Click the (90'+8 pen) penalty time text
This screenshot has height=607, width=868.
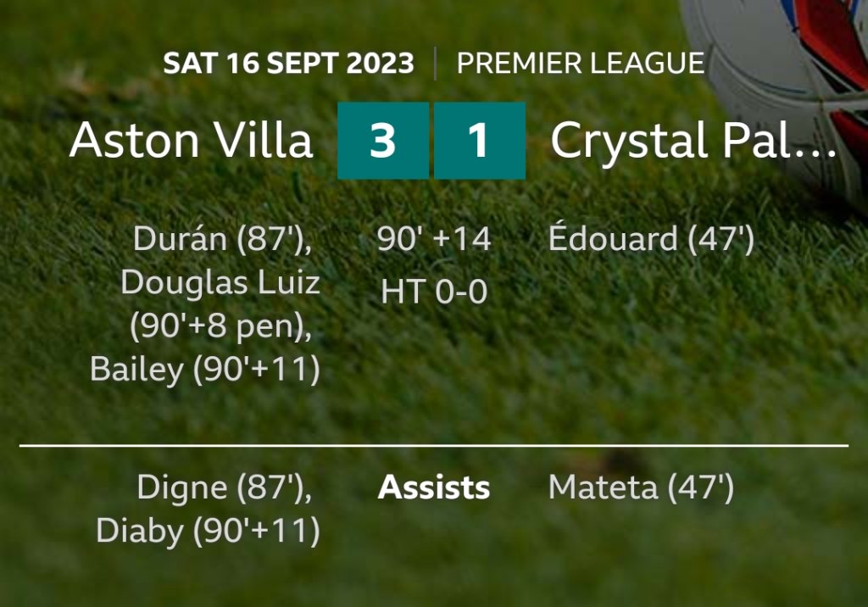[x=220, y=326]
